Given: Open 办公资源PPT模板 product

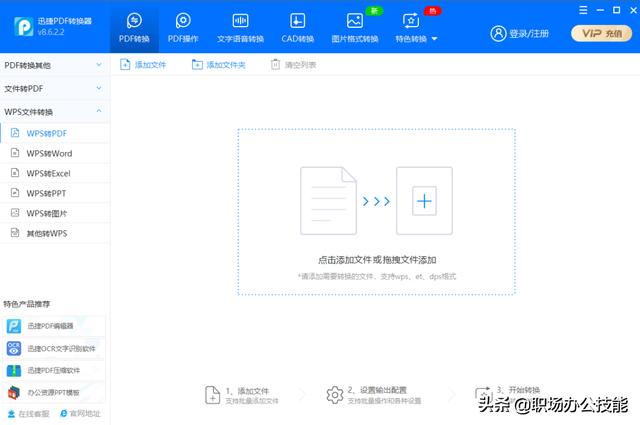Looking at the screenshot, I should tap(53, 392).
